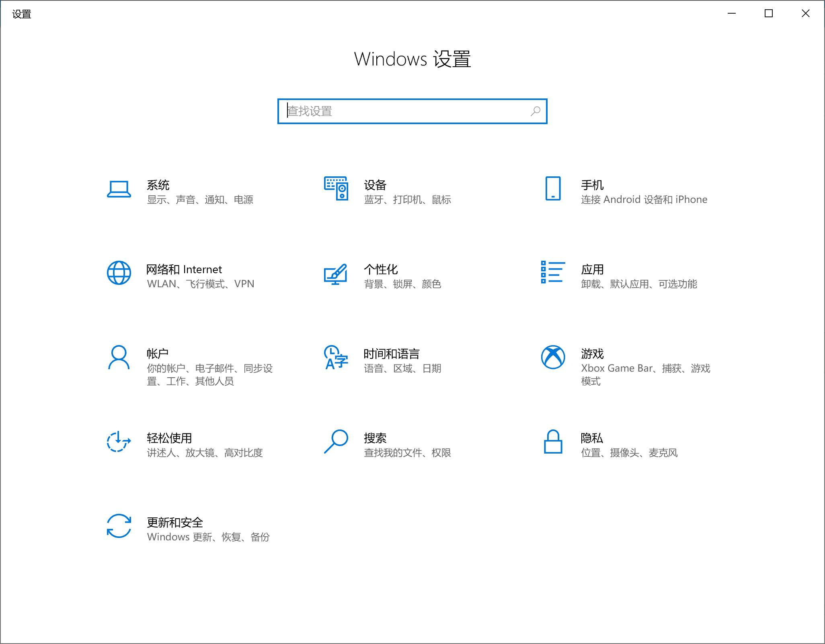Screen dimensions: 825x644
Task: Open the 时间和语言 clock-letter icon
Action: pos(336,357)
